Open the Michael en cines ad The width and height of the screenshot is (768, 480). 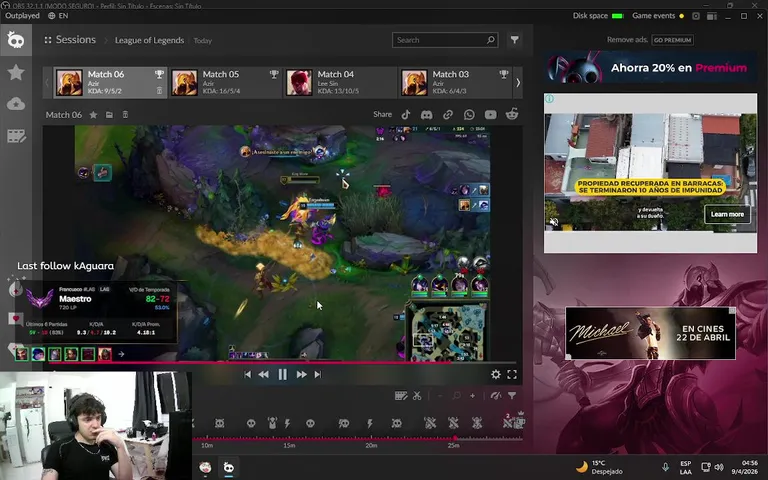tap(650, 334)
